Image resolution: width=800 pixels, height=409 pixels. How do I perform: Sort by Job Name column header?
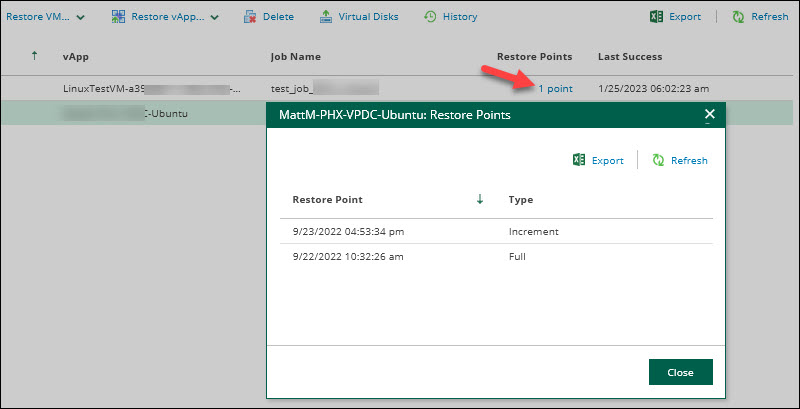[296, 57]
